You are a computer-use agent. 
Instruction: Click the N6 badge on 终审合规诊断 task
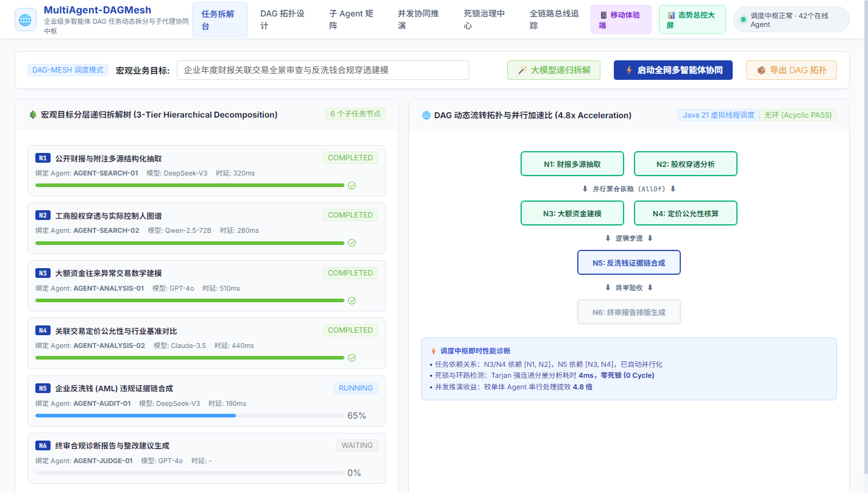(x=43, y=445)
